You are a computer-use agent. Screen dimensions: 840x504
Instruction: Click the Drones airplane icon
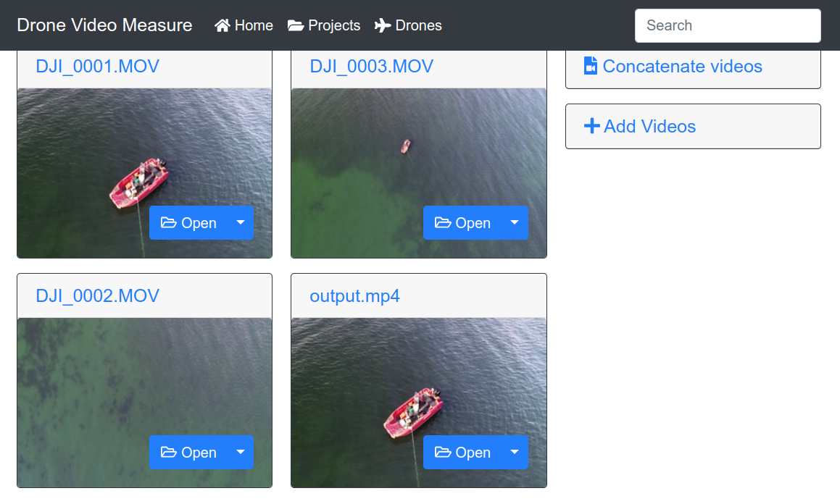click(383, 25)
